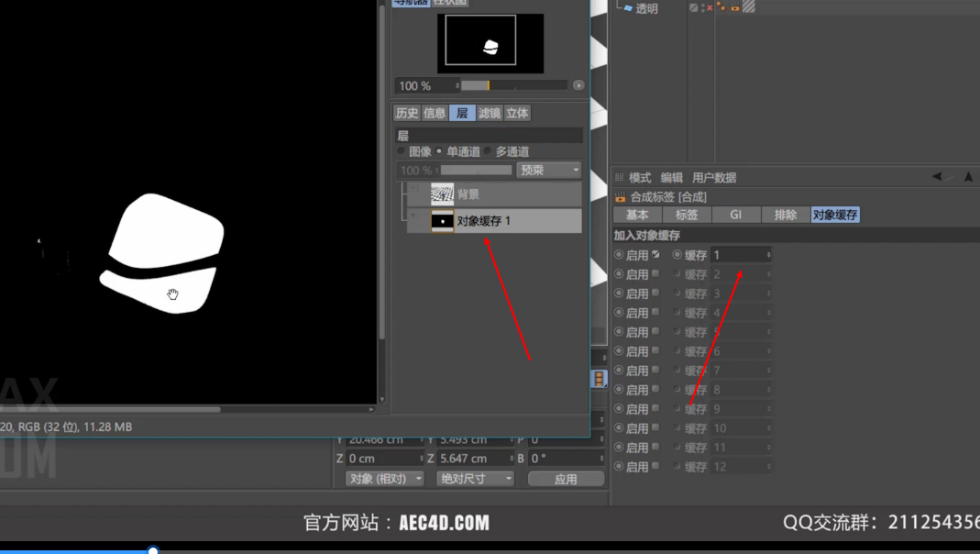Switch to the 立体 tab
980x554 pixels.
(517, 113)
